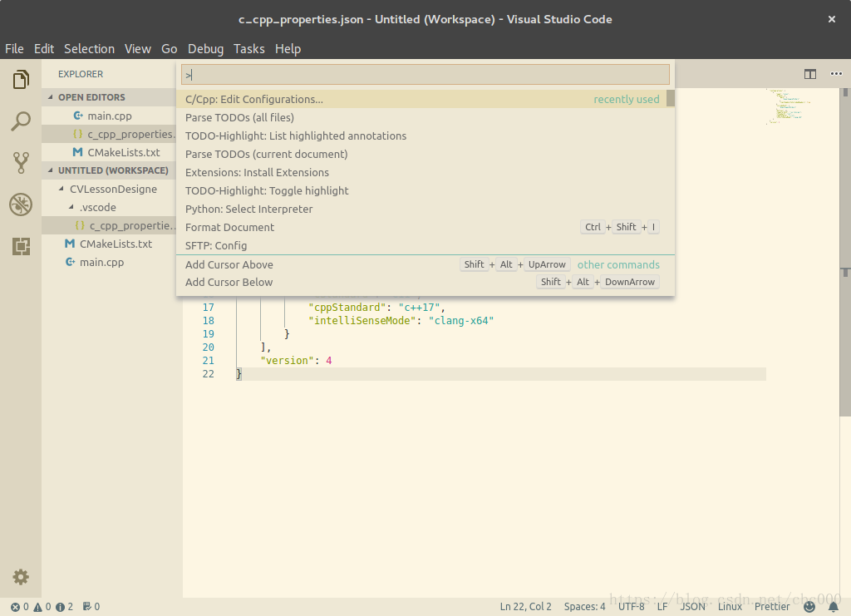Change encoding via UTF-8 status item
The width and height of the screenshot is (851, 616).
[632, 607]
